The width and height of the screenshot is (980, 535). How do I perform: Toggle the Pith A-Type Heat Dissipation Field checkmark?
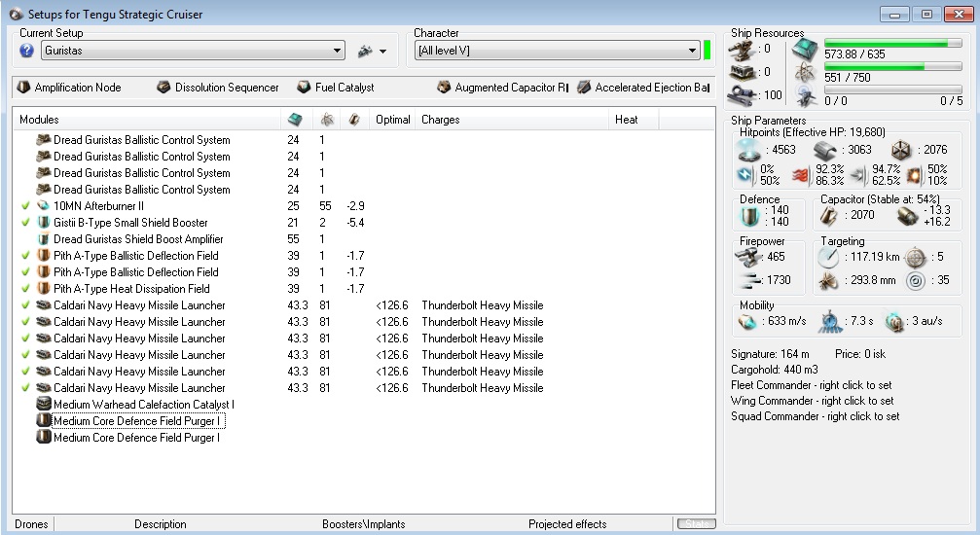(25, 289)
